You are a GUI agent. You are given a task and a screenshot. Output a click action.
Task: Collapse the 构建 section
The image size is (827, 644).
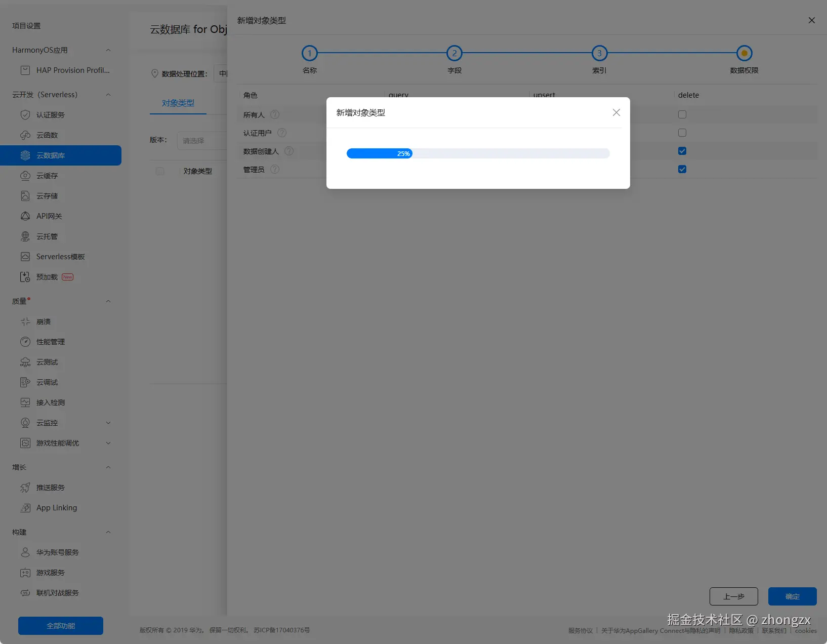[108, 532]
